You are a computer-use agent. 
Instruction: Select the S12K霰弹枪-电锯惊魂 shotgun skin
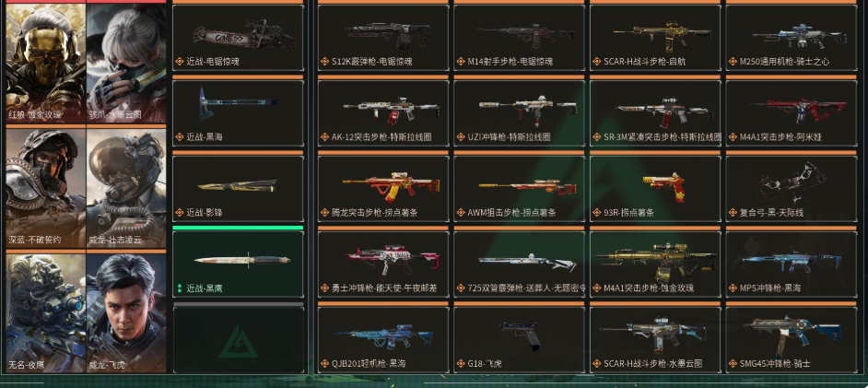pos(383,38)
